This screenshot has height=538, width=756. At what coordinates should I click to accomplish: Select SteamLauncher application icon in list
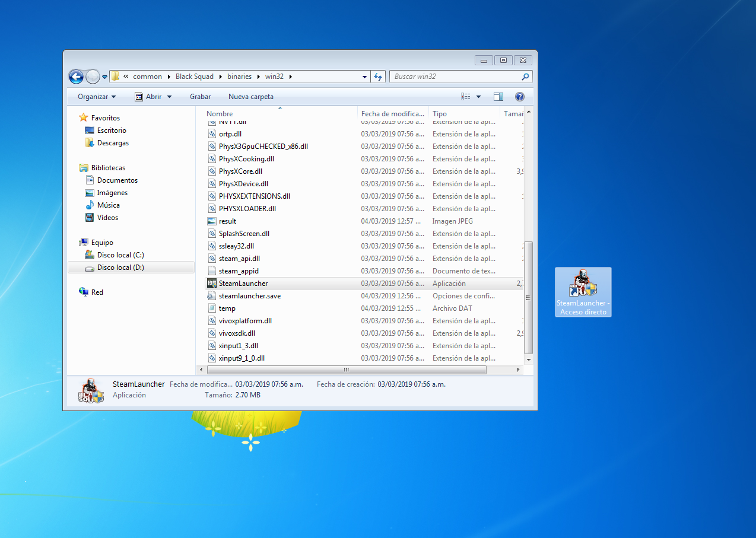[212, 284]
